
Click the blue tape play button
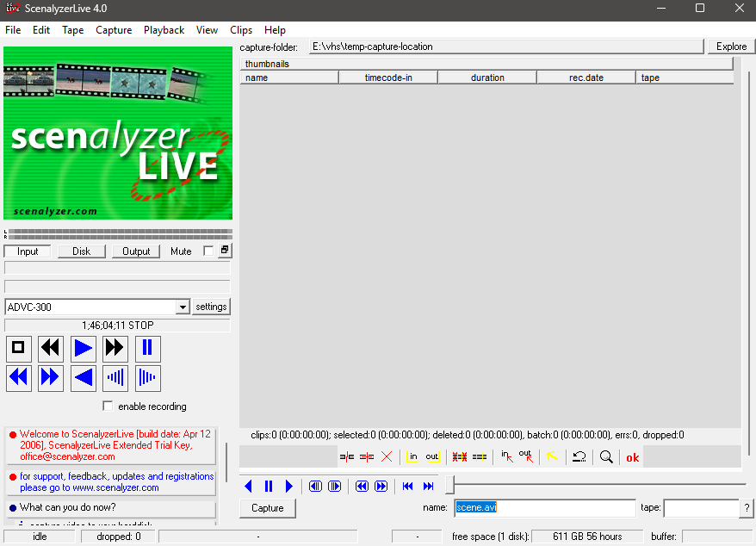pos(83,348)
